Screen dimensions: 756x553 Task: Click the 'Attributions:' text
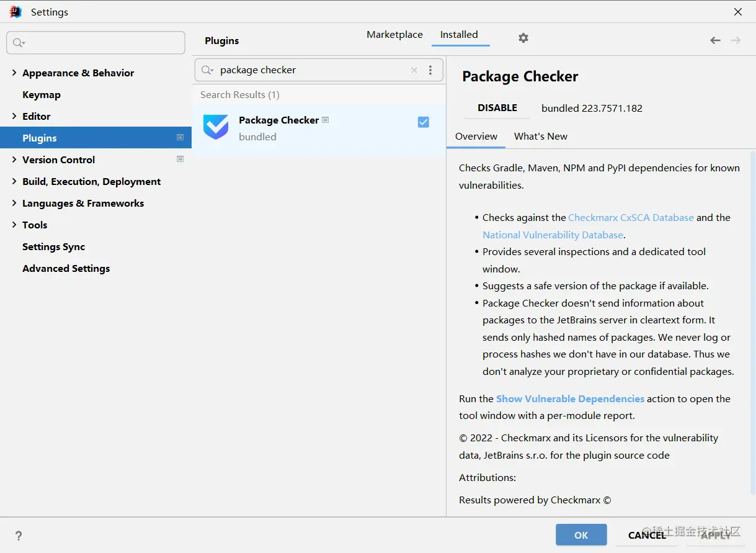(x=487, y=478)
